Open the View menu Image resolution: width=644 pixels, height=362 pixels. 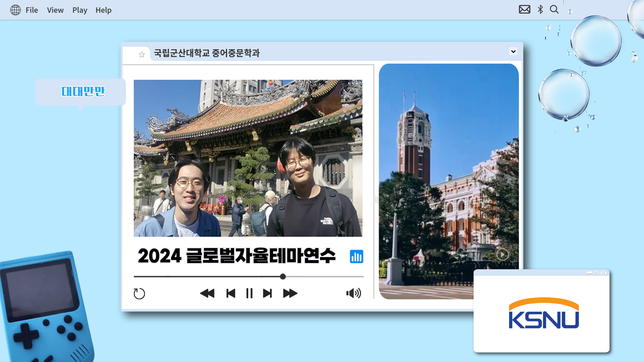click(x=55, y=10)
